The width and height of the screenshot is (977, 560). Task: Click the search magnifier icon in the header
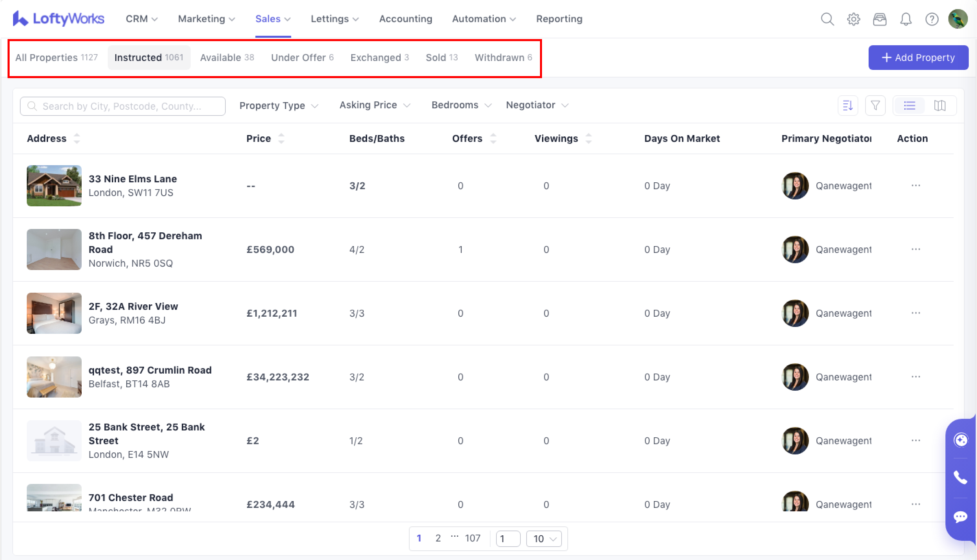pos(827,19)
